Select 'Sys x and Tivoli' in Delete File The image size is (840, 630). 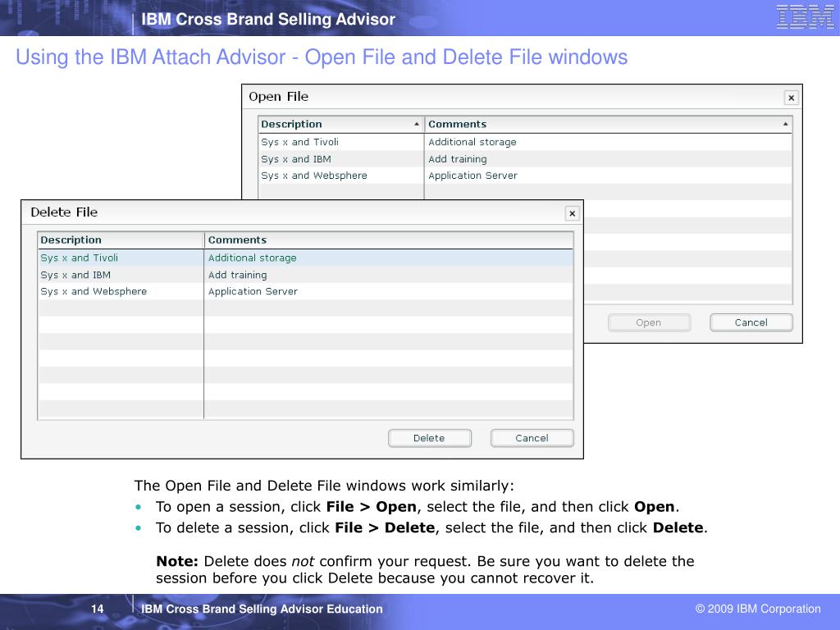80,258
